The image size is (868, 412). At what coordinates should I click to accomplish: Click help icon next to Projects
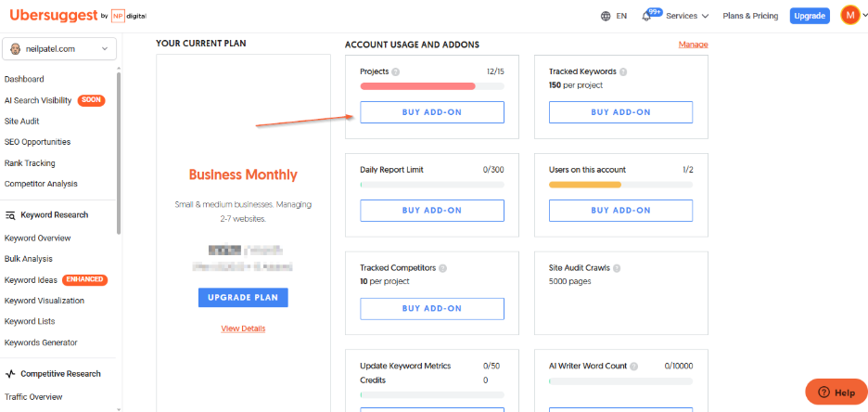pyautogui.click(x=396, y=72)
